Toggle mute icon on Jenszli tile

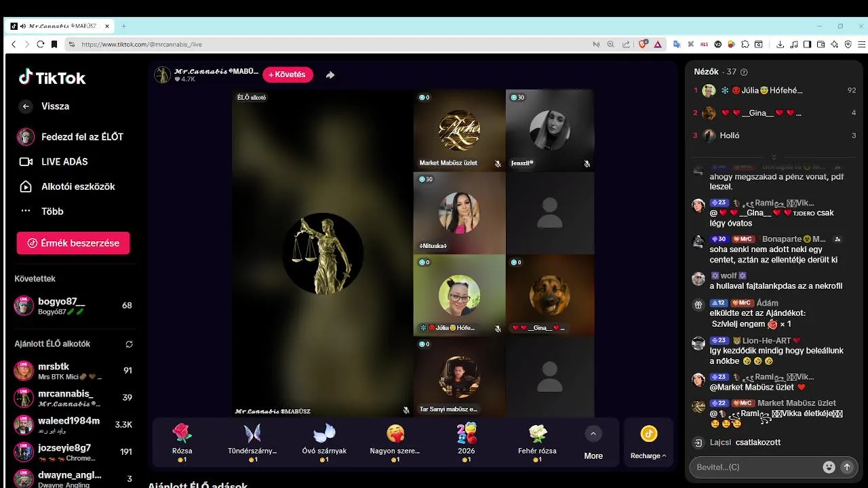click(587, 163)
